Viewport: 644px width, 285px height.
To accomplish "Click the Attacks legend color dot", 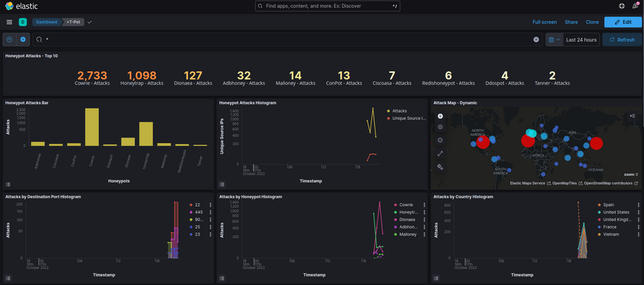I will coord(388,111).
